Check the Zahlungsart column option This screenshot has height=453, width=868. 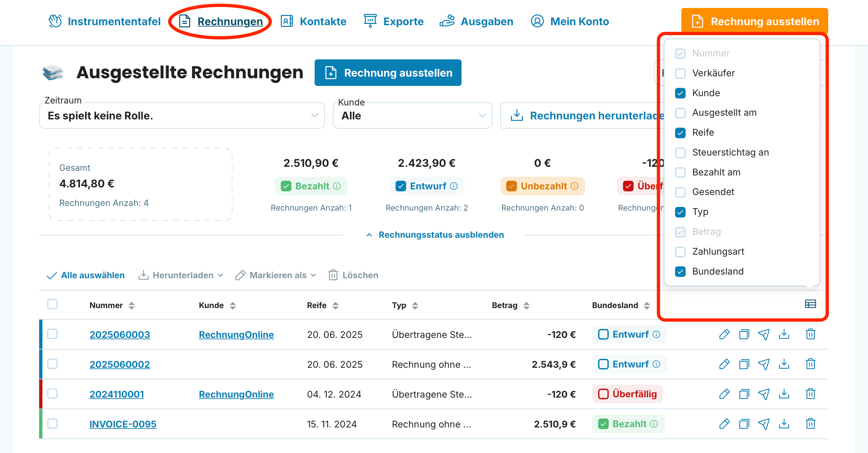coord(680,252)
